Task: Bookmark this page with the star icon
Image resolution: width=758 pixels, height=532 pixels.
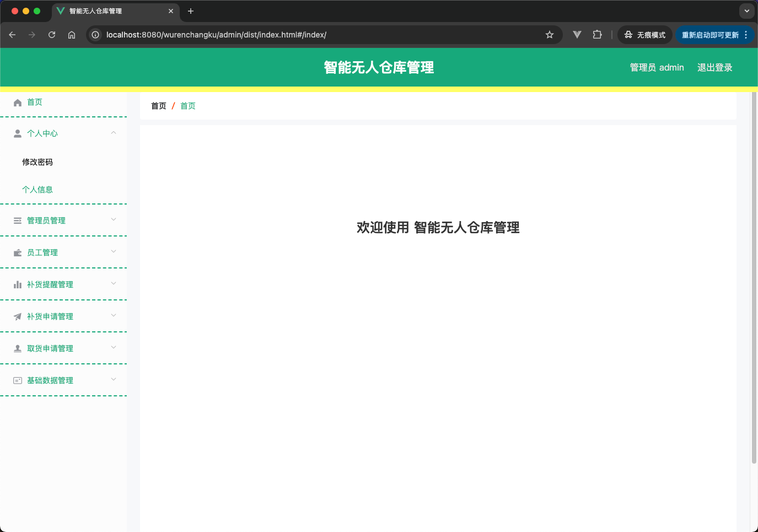Action: (550, 35)
